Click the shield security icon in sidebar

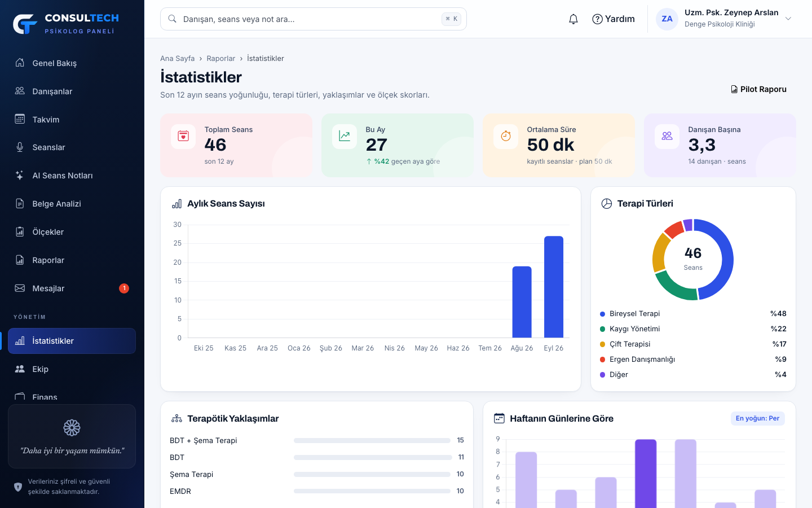coord(18,487)
